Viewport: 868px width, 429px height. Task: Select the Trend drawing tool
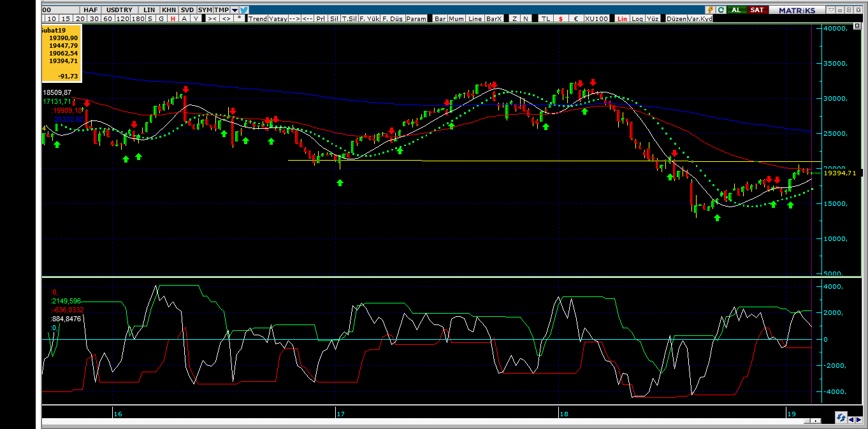(257, 18)
